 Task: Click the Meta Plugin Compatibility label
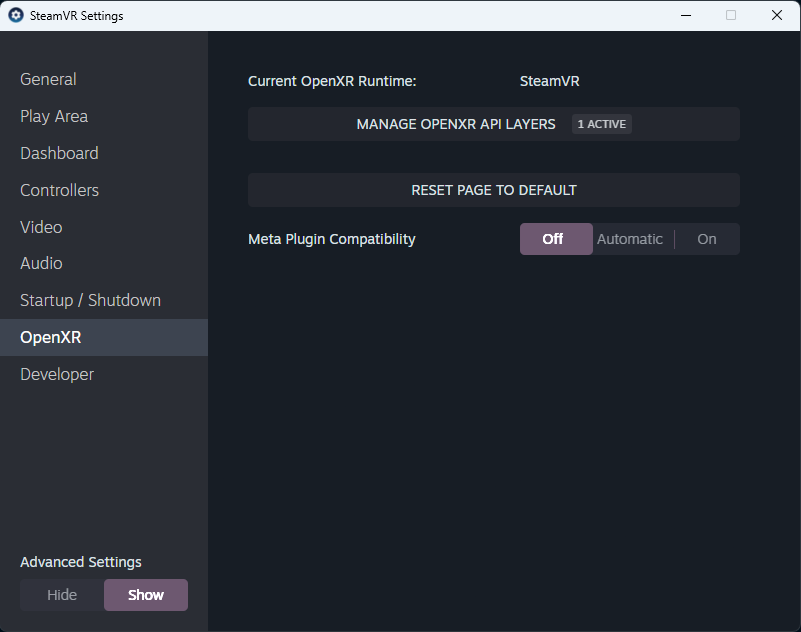coord(332,239)
